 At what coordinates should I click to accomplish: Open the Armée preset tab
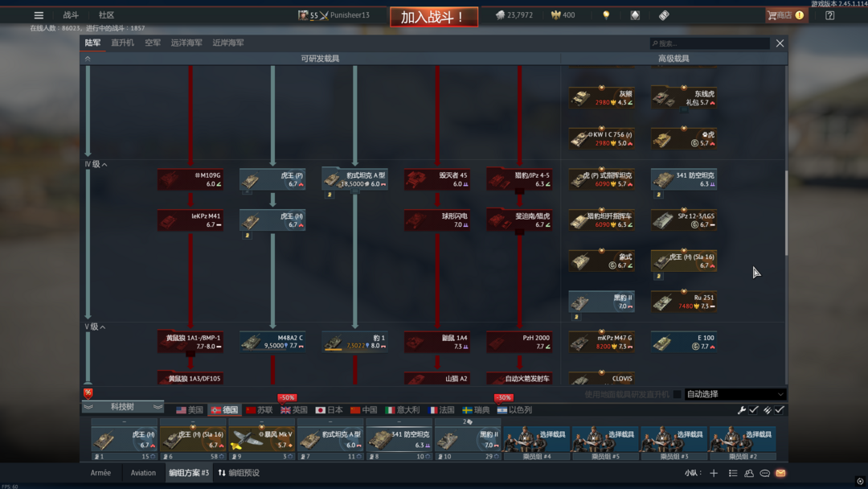(100, 473)
